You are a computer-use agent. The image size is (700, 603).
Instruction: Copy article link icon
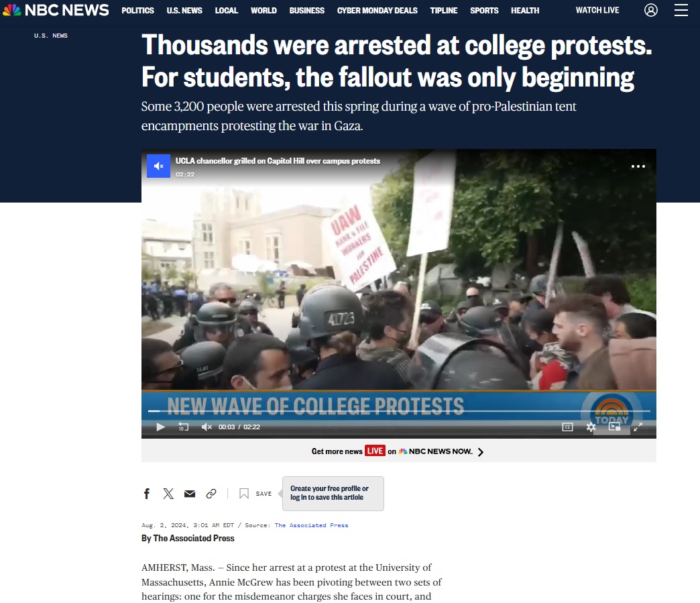point(211,494)
